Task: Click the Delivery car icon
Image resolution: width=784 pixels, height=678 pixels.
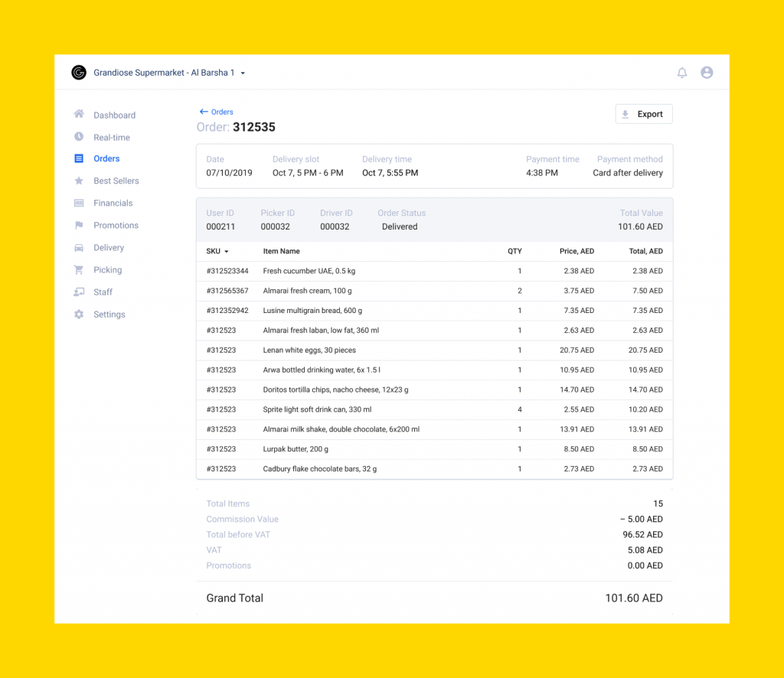Action: 79,248
